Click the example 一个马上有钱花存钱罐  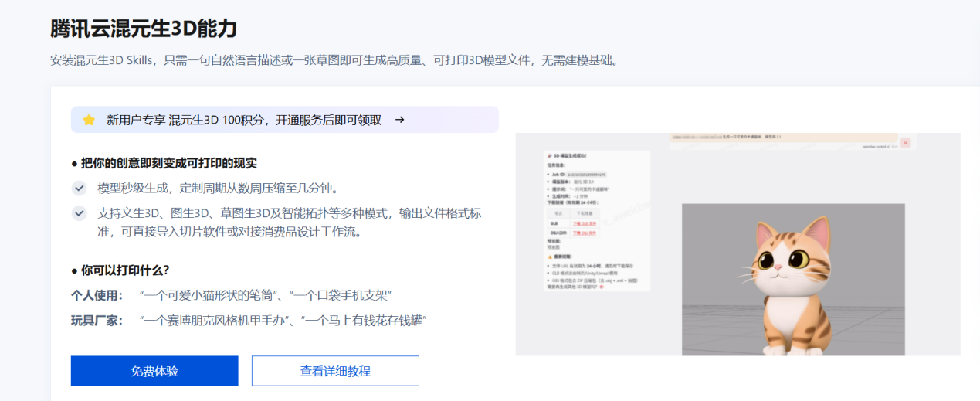(365, 320)
